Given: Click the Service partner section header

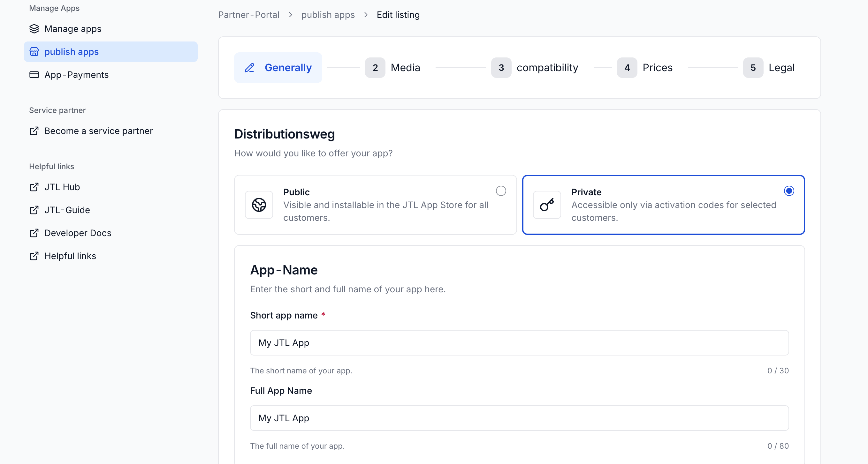Looking at the screenshot, I should [x=57, y=110].
